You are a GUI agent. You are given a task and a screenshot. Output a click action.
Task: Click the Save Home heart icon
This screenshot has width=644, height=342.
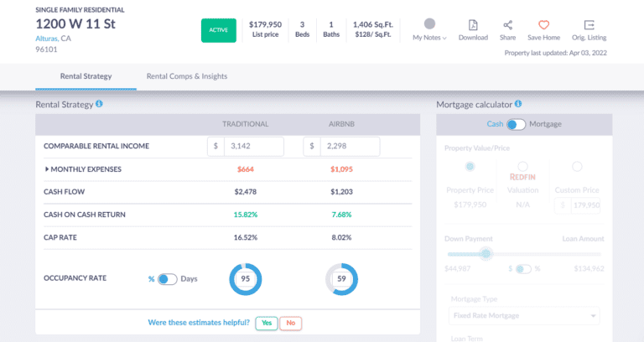[x=543, y=25]
